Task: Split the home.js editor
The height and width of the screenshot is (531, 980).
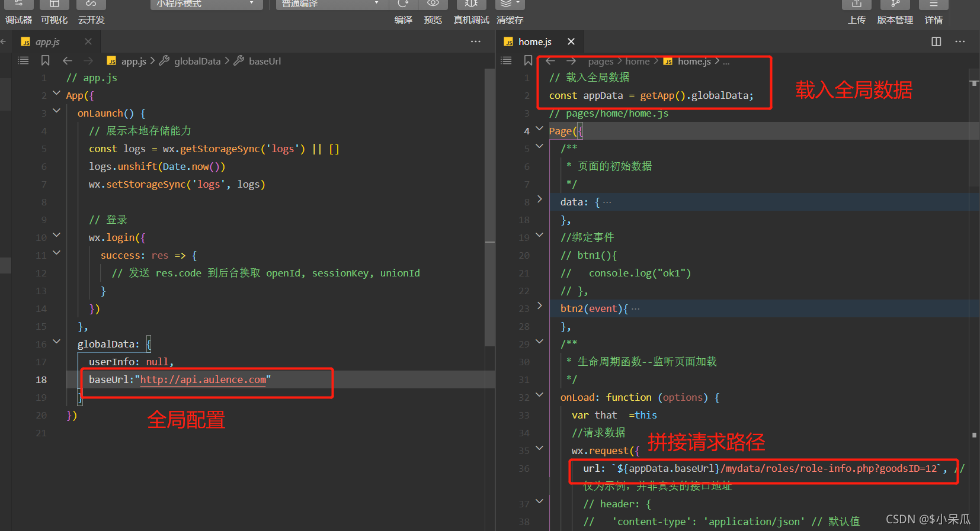Action: point(936,41)
